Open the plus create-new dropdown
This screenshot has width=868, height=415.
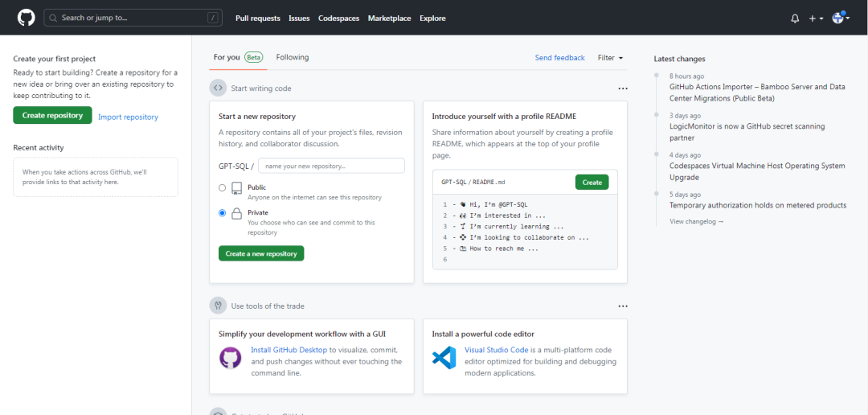[x=816, y=18]
